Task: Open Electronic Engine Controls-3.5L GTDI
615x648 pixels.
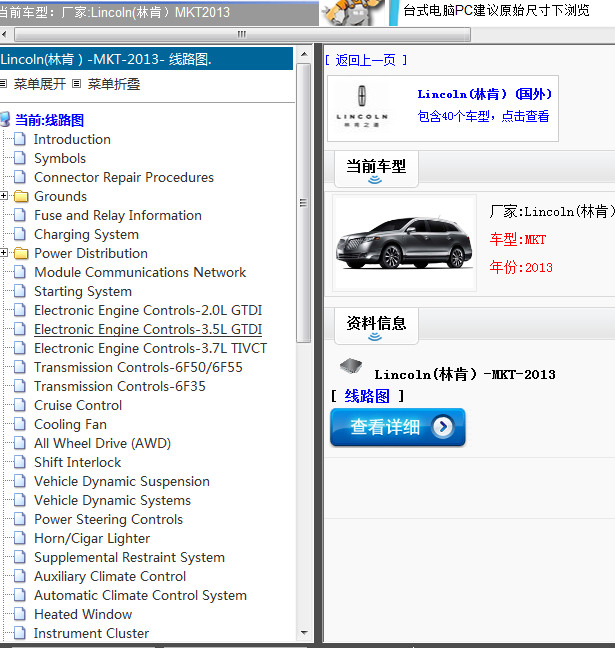Action: point(148,330)
